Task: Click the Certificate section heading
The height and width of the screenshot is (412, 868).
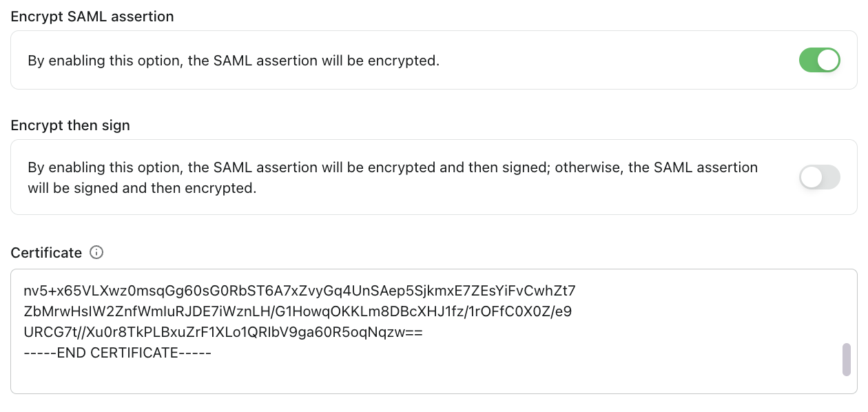Action: pyautogui.click(x=44, y=252)
